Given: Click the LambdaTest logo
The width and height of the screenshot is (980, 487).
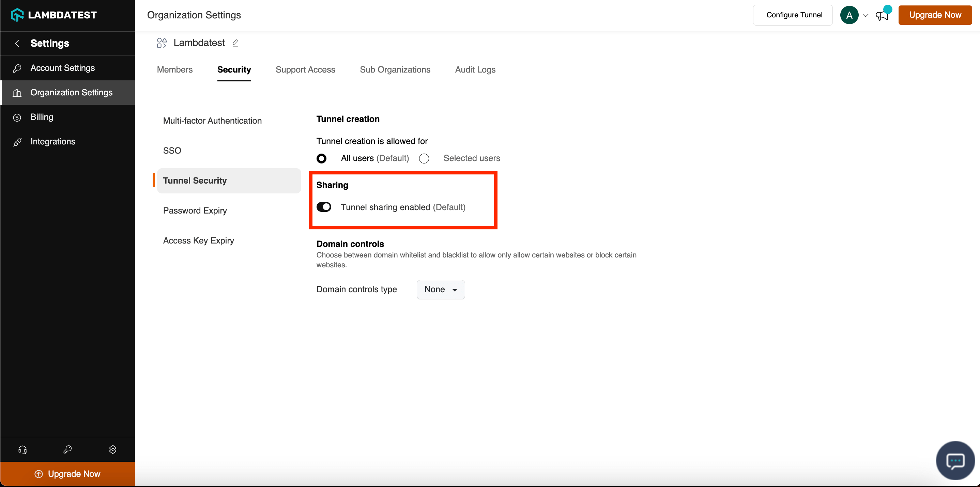Looking at the screenshot, I should click(53, 15).
